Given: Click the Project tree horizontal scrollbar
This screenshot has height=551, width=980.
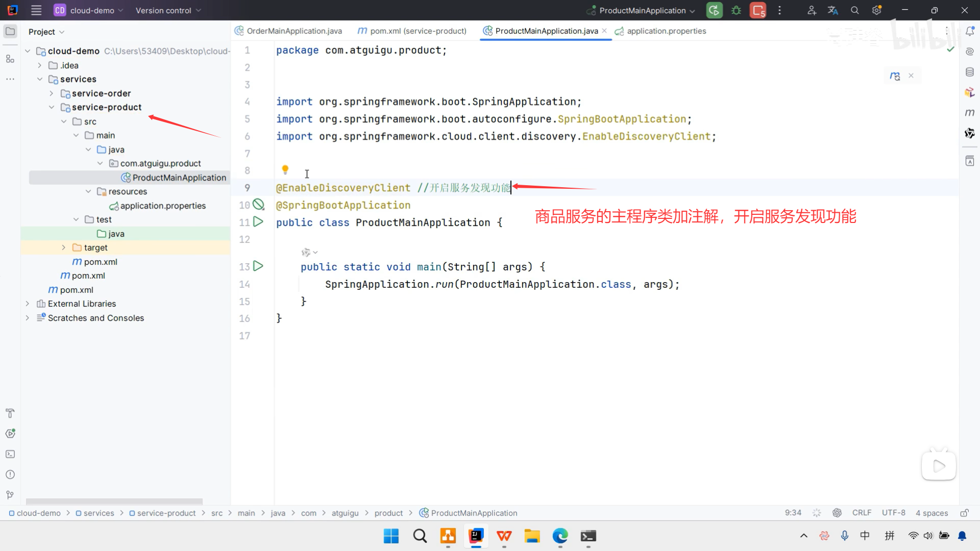Looking at the screenshot, I should tap(114, 502).
